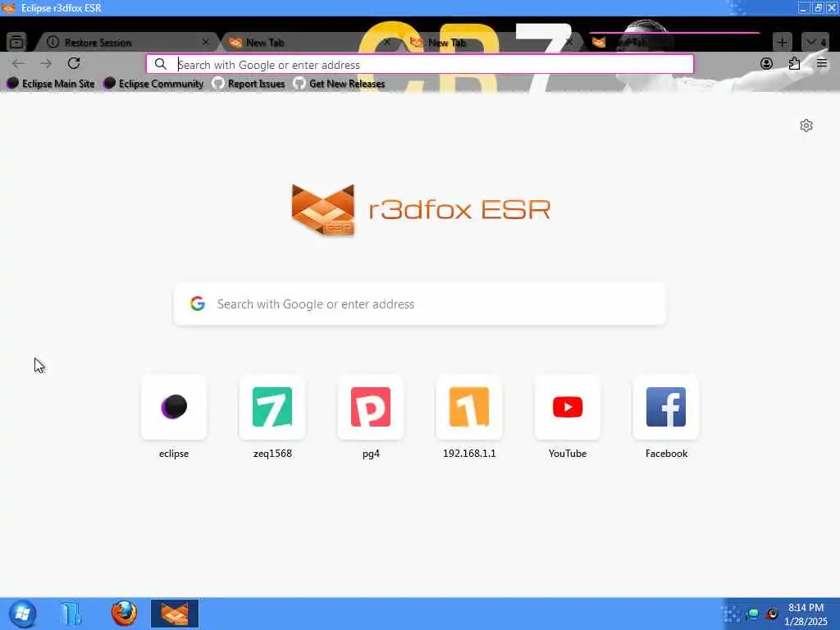Open the account profile icon in toolbar
Viewport: 840px width, 630px height.
[767, 63]
